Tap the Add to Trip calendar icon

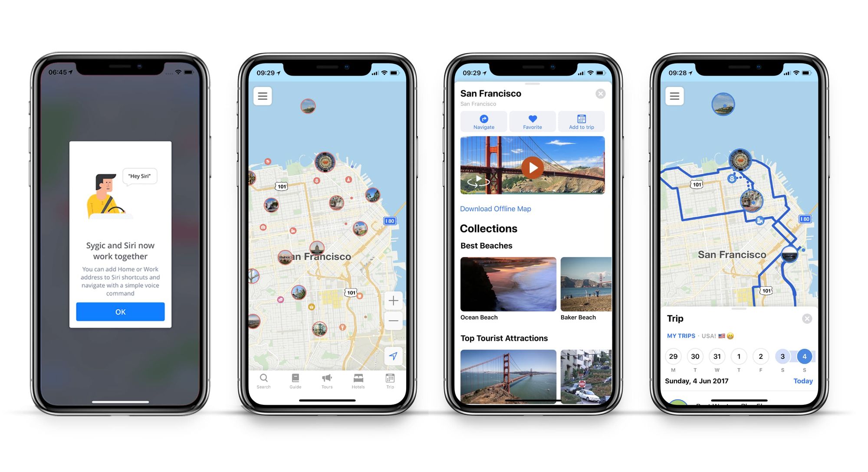[582, 120]
